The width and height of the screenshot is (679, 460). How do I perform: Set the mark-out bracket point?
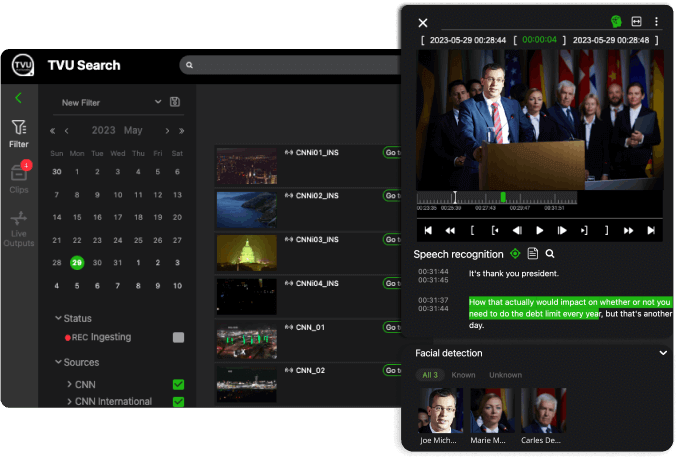click(x=607, y=230)
